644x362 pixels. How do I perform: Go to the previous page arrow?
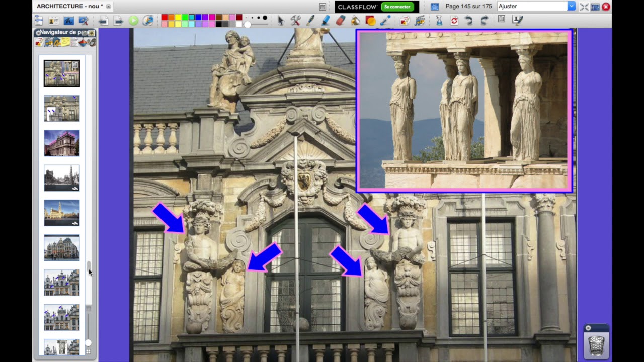(103, 21)
